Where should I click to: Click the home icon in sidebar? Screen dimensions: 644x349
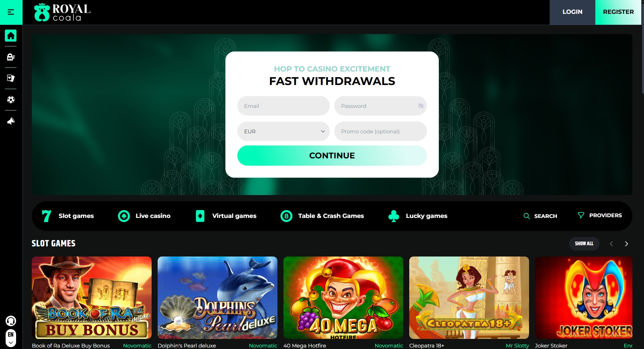(x=11, y=36)
